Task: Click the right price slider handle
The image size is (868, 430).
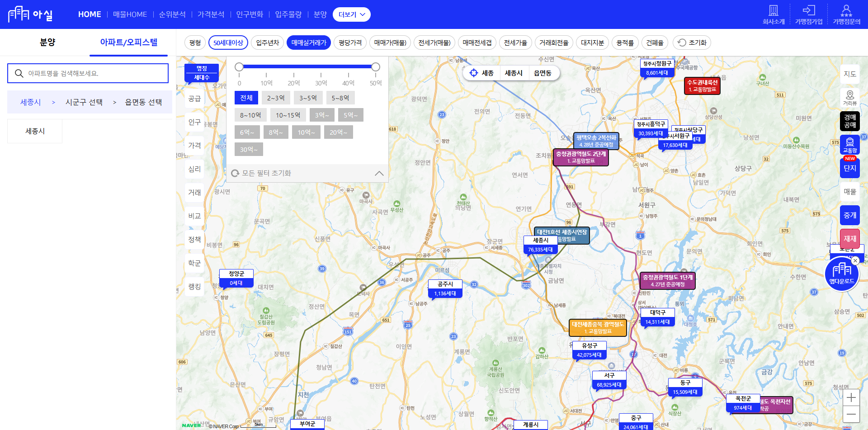Action: (x=376, y=67)
